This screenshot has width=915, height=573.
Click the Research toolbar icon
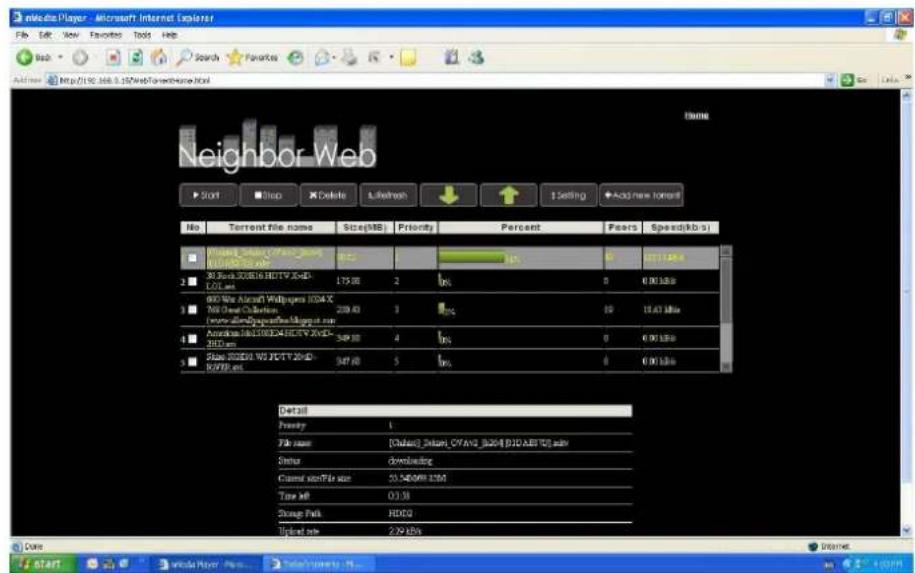click(451, 57)
